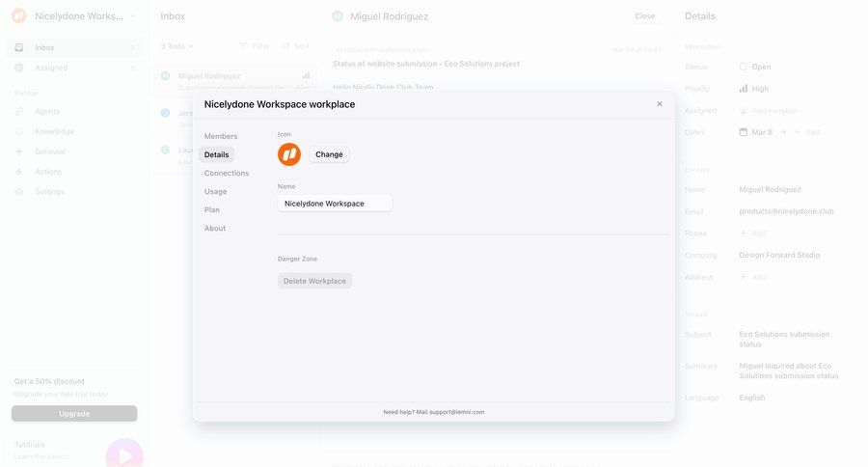Image resolution: width=868 pixels, height=467 pixels.
Task: Open the Inbox menu item label
Action: click(44, 47)
